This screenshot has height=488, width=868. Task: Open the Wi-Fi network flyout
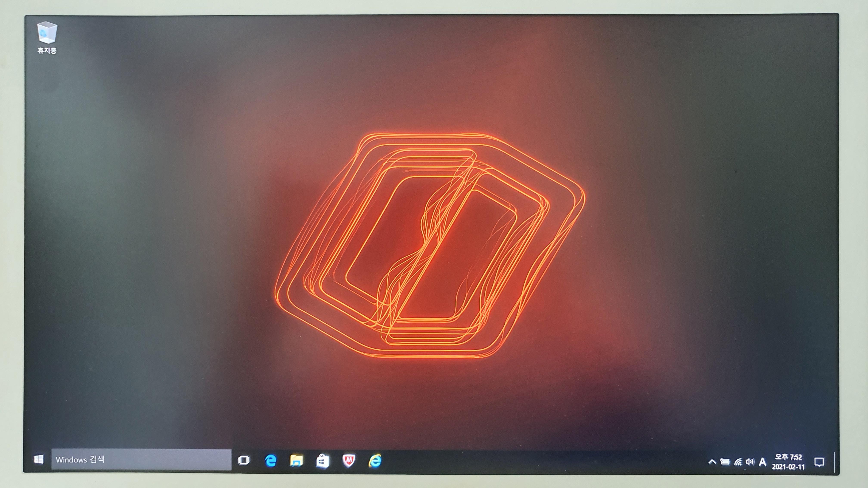click(x=738, y=462)
